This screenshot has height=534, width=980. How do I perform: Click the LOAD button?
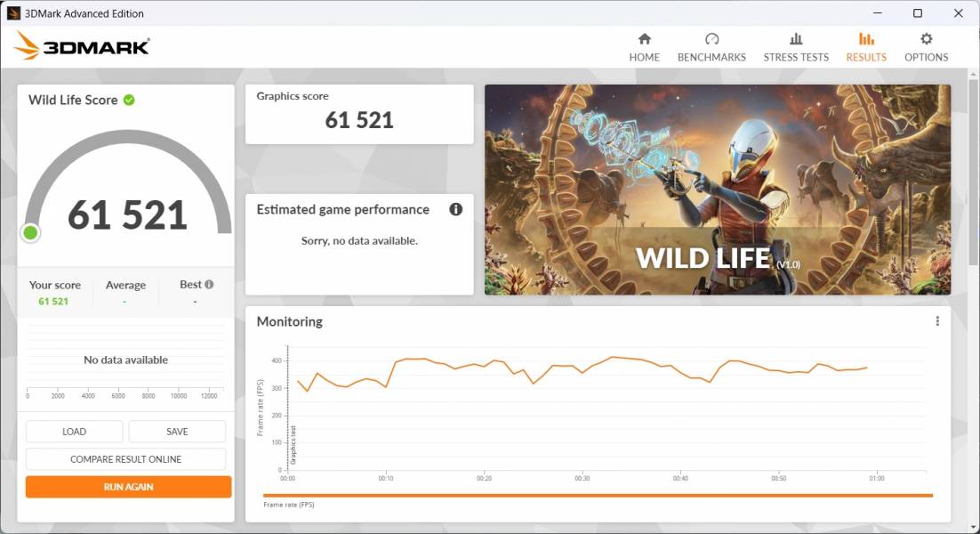point(75,432)
